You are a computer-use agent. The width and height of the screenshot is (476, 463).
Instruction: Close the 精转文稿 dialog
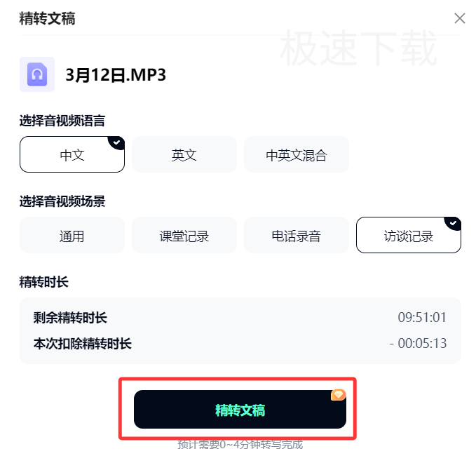[x=460, y=18]
